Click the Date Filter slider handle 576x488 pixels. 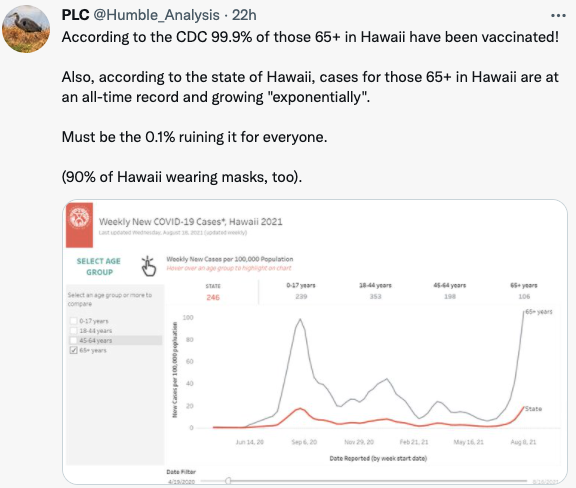click(228, 481)
